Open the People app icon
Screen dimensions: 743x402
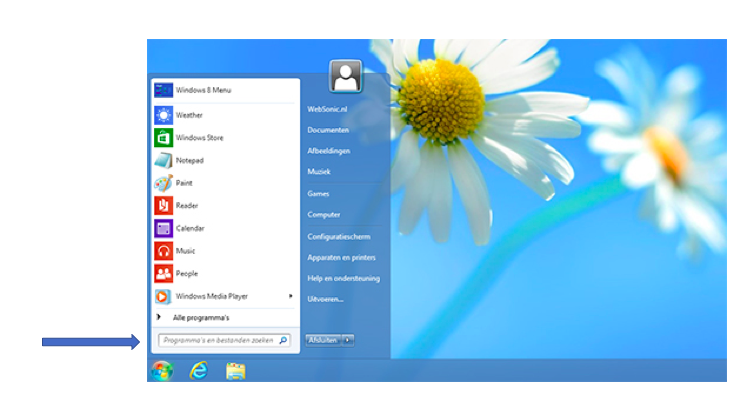point(163,274)
